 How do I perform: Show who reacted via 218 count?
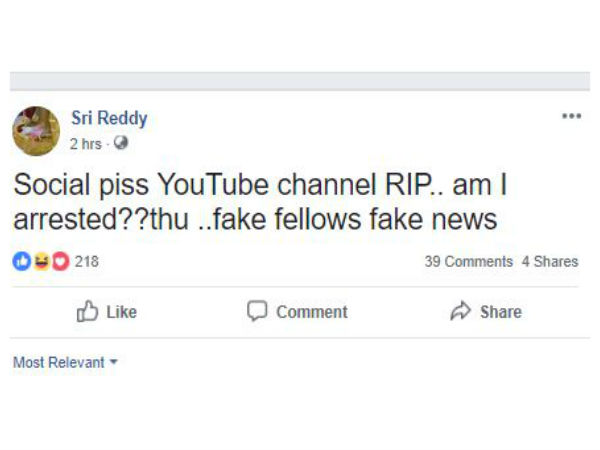87,262
